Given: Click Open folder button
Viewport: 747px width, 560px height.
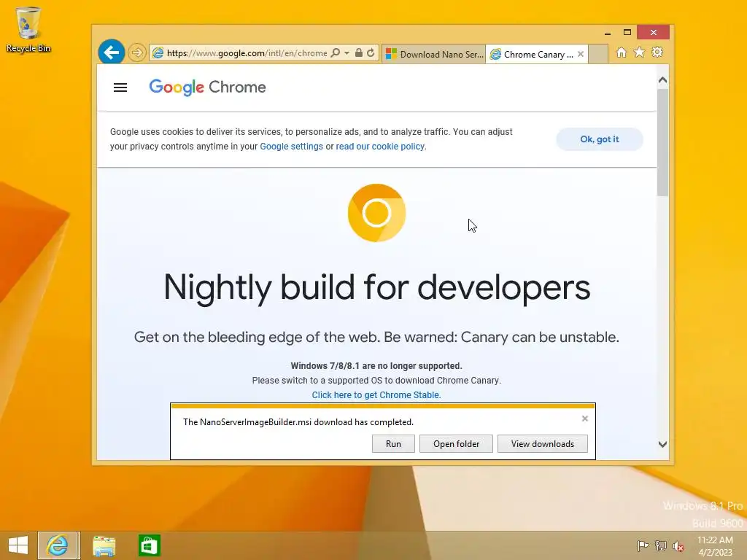Looking at the screenshot, I should point(456,444).
